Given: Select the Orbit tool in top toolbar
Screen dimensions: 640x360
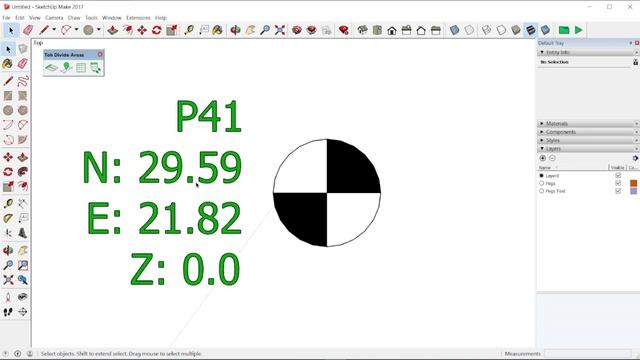Looking at the screenshot, I should (x=236, y=30).
